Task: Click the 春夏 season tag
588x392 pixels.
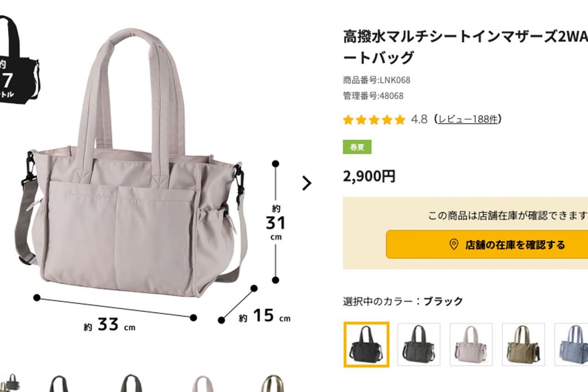Action: tap(357, 147)
